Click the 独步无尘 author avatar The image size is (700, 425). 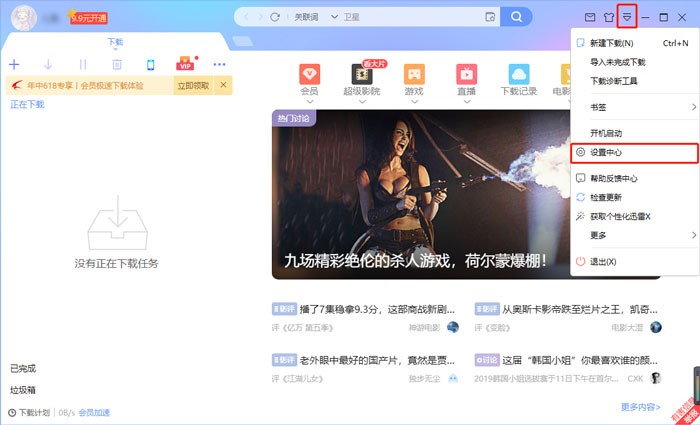(x=453, y=379)
